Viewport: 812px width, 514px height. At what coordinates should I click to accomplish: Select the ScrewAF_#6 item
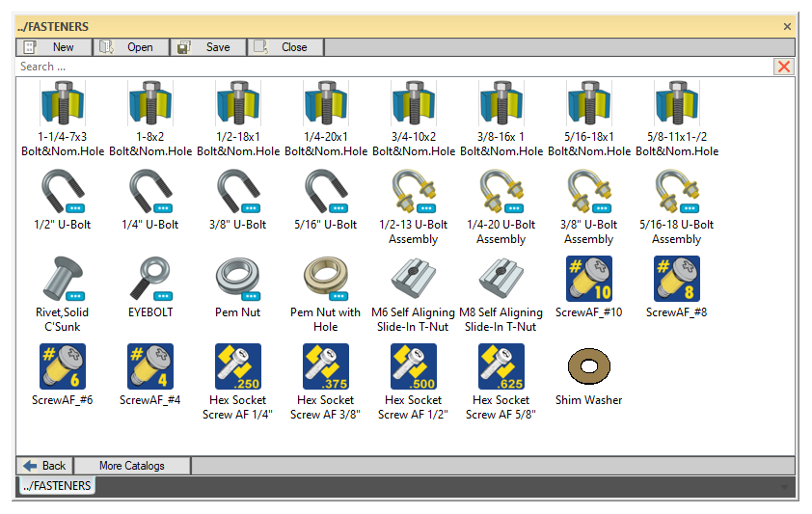pyautogui.click(x=63, y=366)
